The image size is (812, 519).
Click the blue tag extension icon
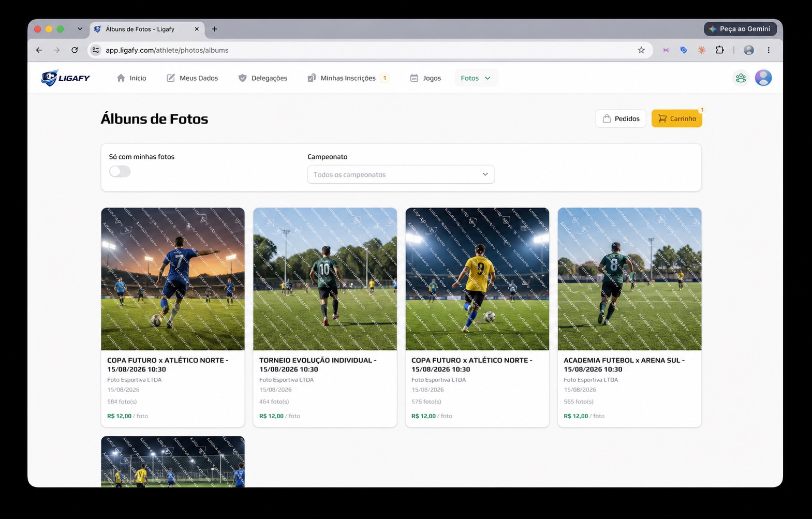click(684, 50)
